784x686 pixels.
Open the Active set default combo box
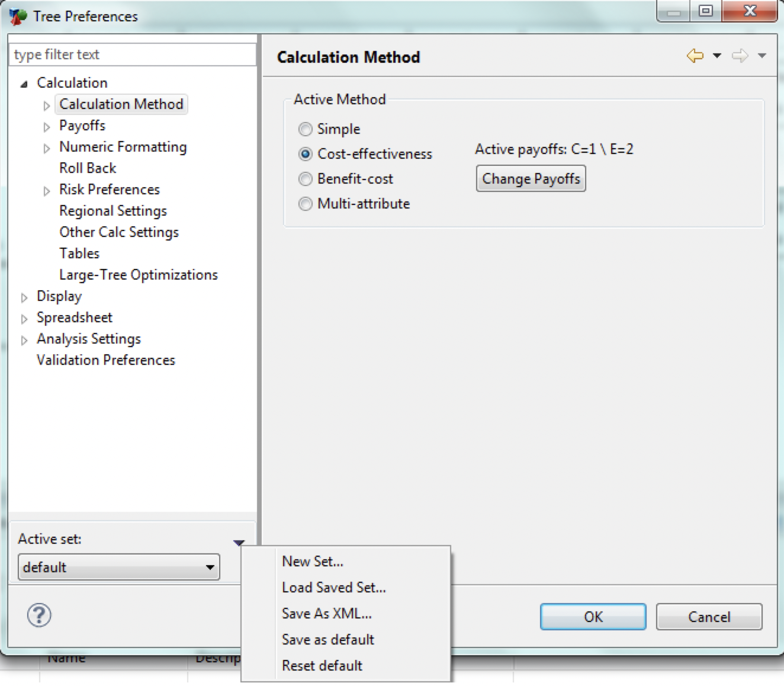pyautogui.click(x=118, y=567)
